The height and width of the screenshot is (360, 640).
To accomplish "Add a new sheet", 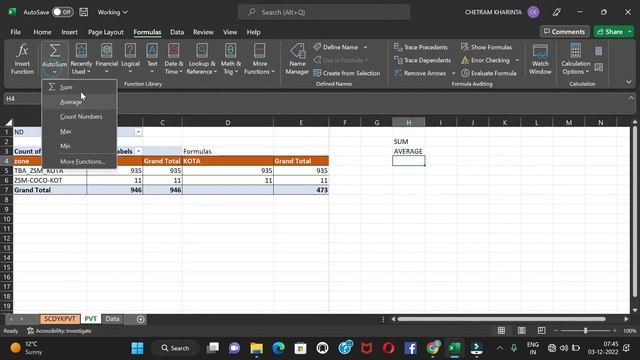I will point(140,319).
